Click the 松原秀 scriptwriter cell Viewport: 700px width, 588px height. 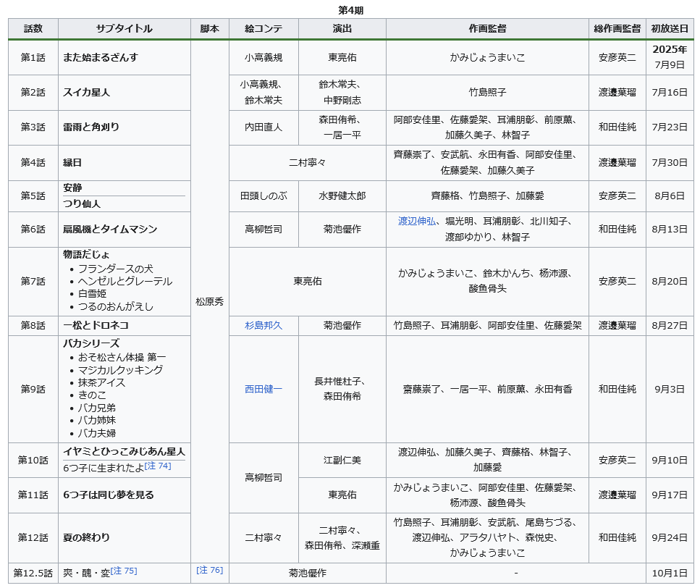coord(210,301)
